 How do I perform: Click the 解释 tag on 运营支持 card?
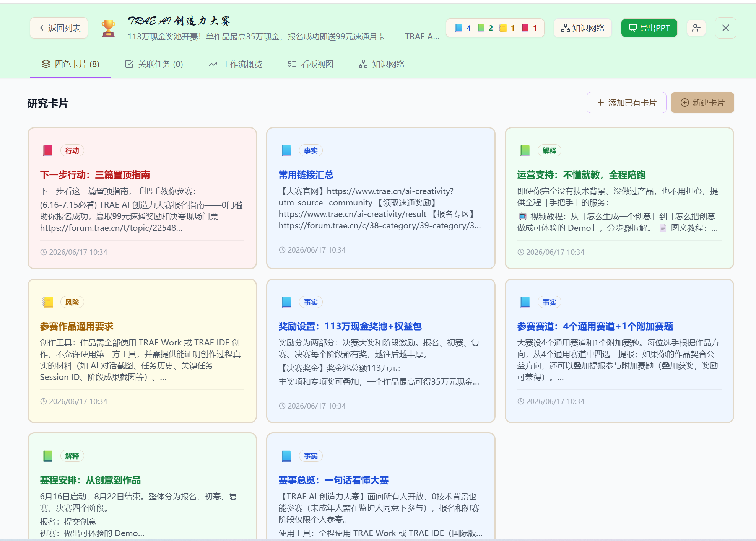549,151
